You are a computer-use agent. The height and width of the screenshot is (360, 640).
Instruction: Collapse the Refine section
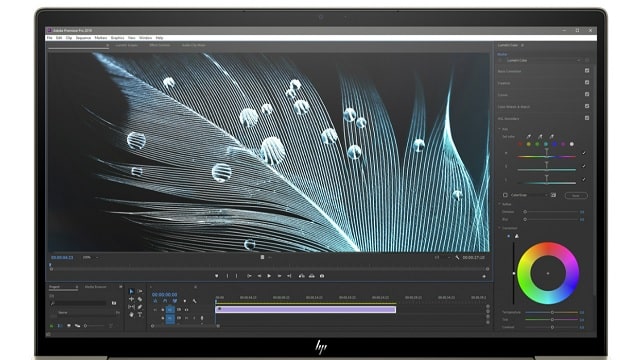(500, 204)
